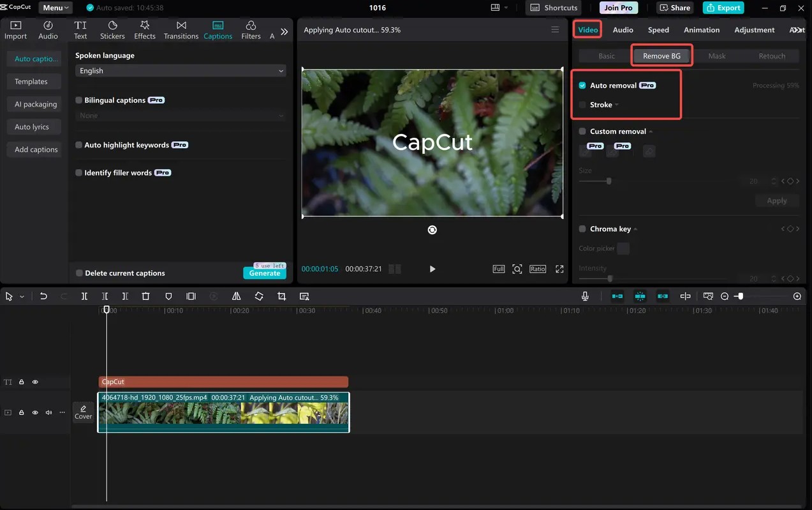The height and width of the screenshot is (510, 812).
Task: Toggle the linkage icon in timeline toolbar
Action: (x=663, y=296)
